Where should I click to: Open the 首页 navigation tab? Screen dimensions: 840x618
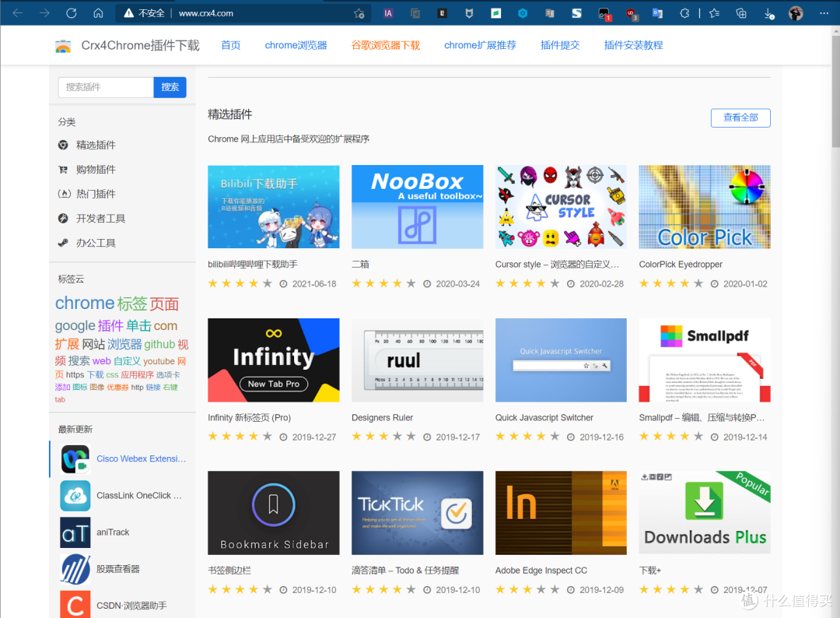231,45
